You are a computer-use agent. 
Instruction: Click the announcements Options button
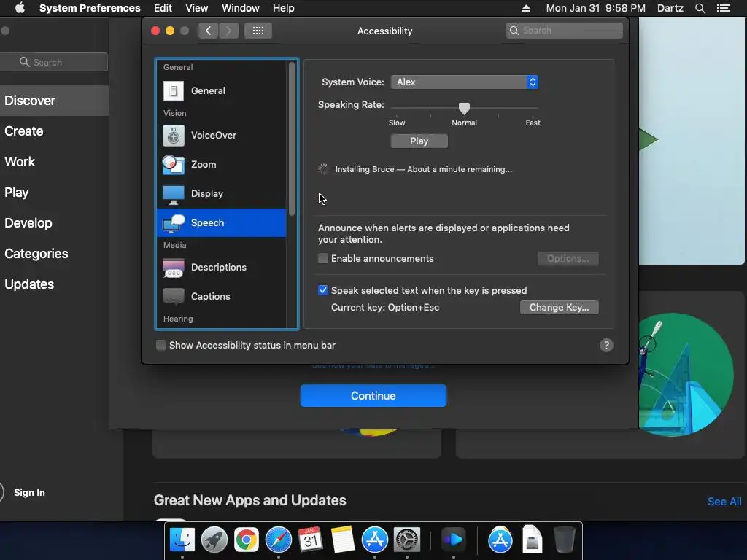[x=568, y=259]
